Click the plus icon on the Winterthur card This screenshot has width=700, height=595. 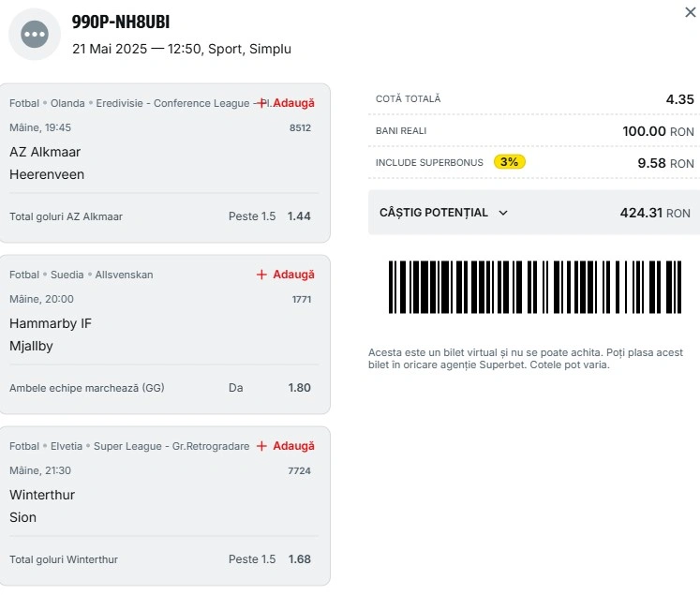coord(261,446)
